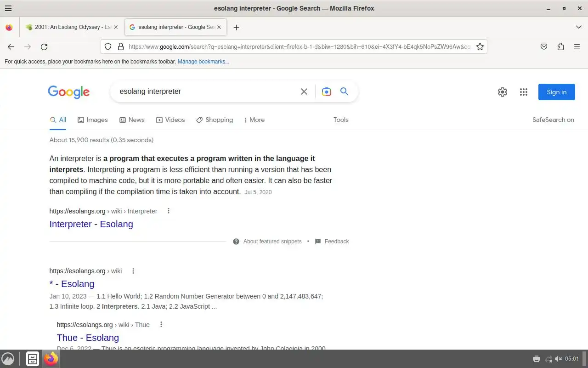Go back to the previous page
This screenshot has width=588, height=368.
pos(11,46)
